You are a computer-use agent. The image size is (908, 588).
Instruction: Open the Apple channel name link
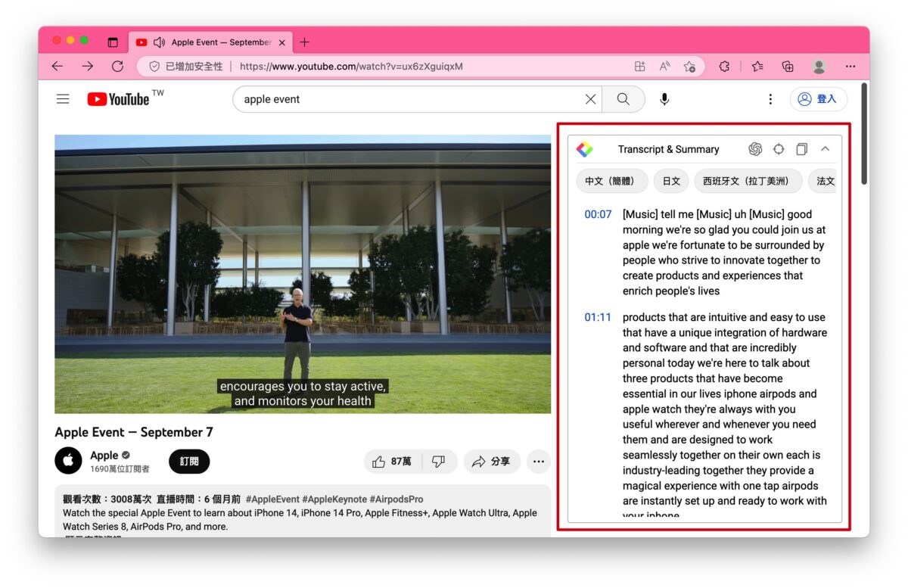pos(104,455)
